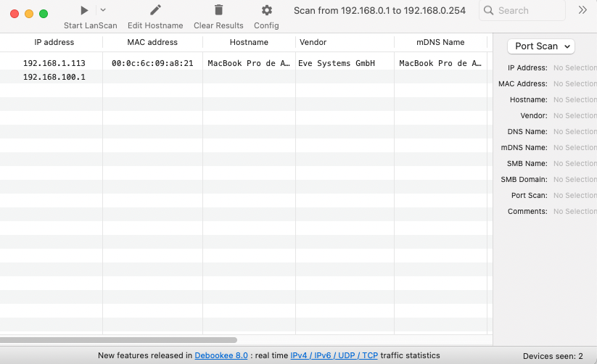The image size is (597, 364).
Task: Expand the toolbar overflow chevrons
Action: [x=582, y=10]
